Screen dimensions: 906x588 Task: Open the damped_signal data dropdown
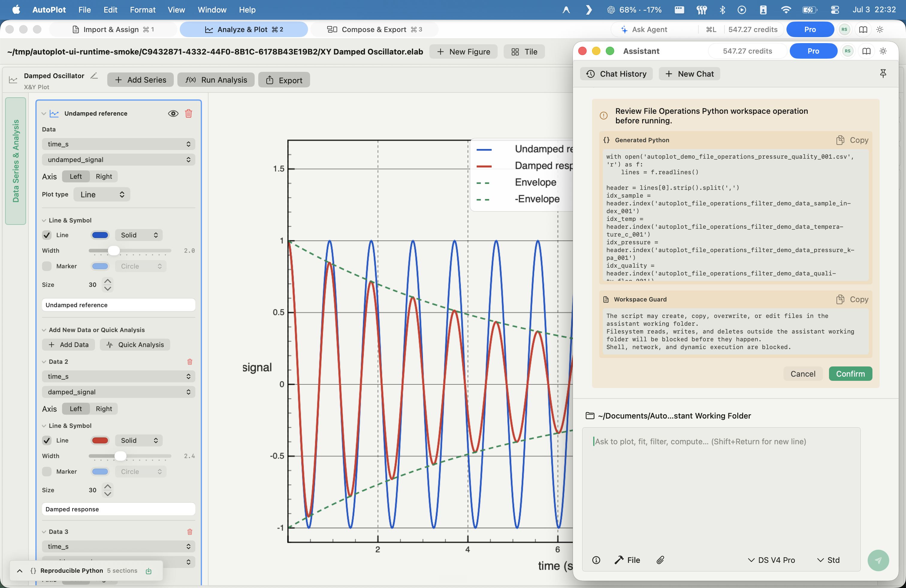[118, 392]
